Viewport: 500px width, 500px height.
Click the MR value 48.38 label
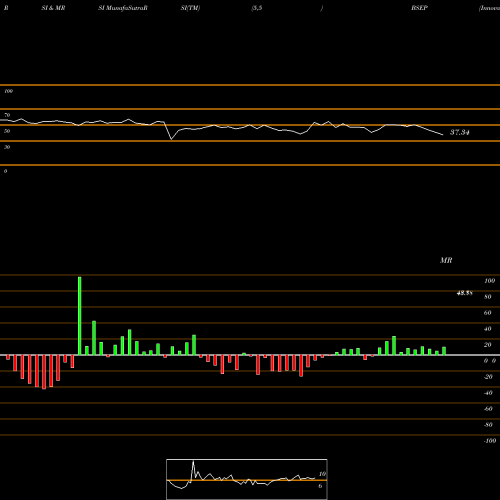click(x=464, y=293)
